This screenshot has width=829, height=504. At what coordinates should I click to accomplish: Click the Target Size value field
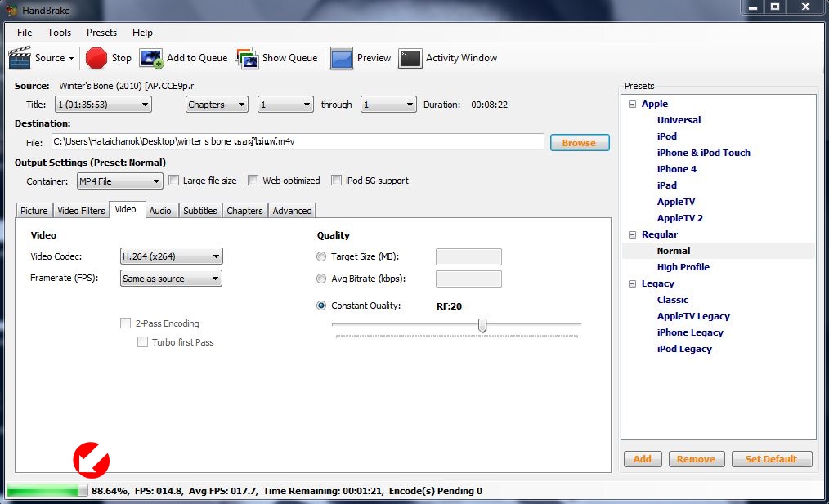click(x=468, y=256)
